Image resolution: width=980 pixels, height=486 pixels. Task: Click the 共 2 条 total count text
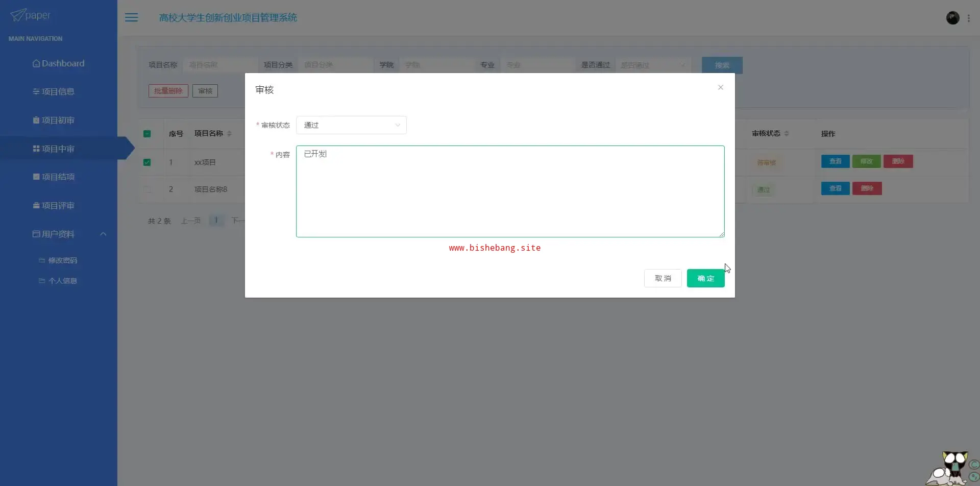click(159, 221)
